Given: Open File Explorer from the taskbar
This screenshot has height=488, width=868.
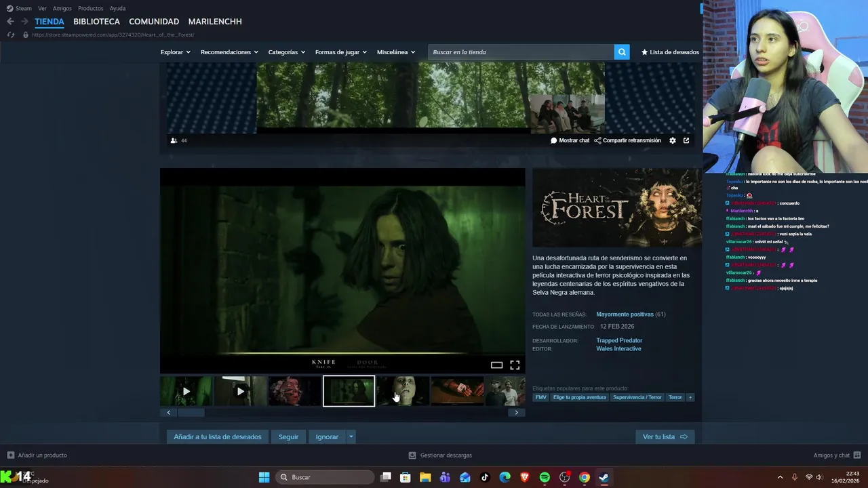Looking at the screenshot, I should [x=425, y=477].
